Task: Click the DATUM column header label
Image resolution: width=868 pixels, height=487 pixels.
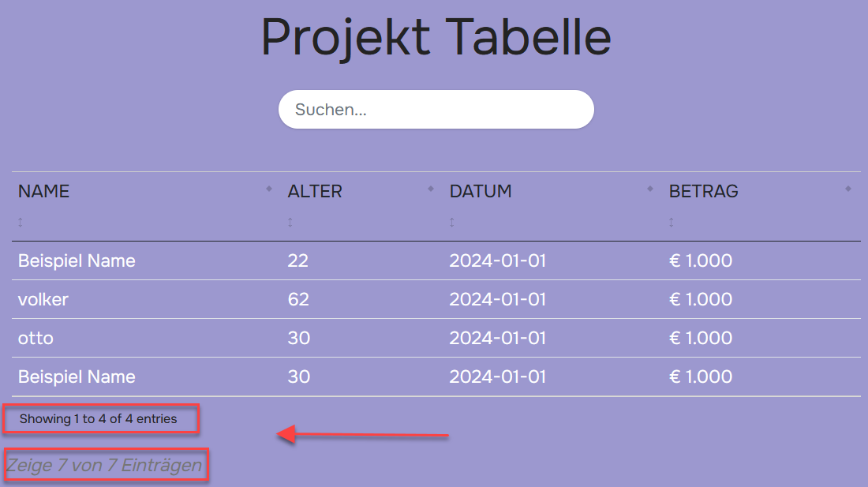Action: pyautogui.click(x=481, y=191)
